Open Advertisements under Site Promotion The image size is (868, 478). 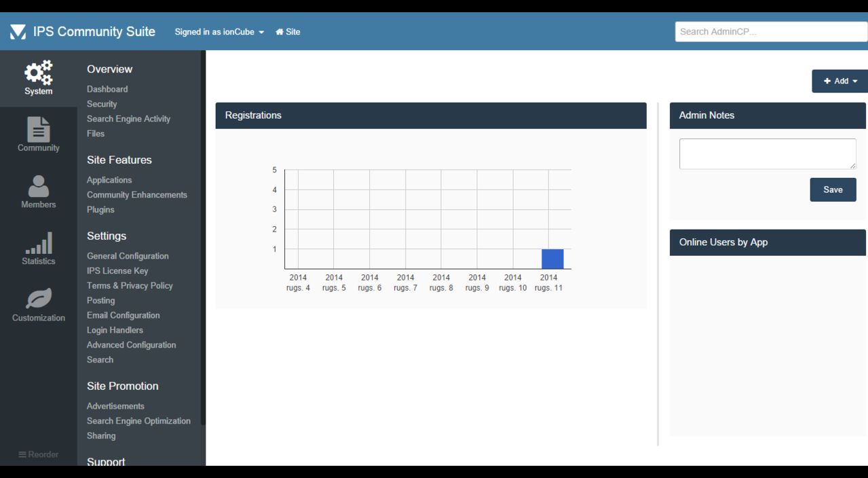pos(115,406)
